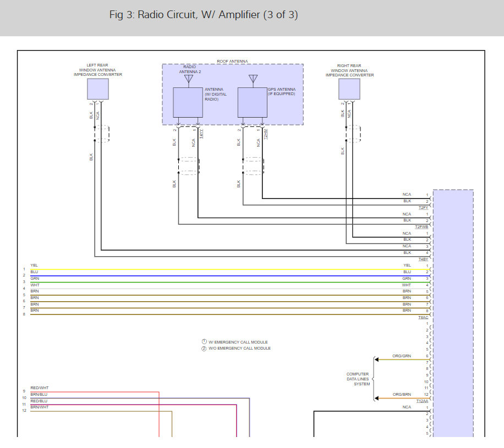The image size is (504, 448).
Task: Click the right-side WHT wire label
Action: click(406, 285)
